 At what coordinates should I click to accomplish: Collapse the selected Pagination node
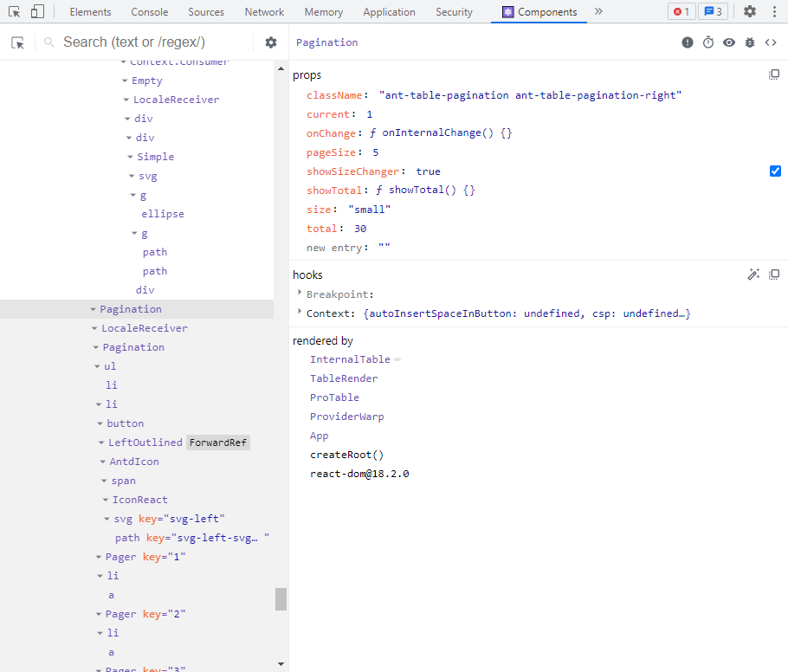coord(93,309)
